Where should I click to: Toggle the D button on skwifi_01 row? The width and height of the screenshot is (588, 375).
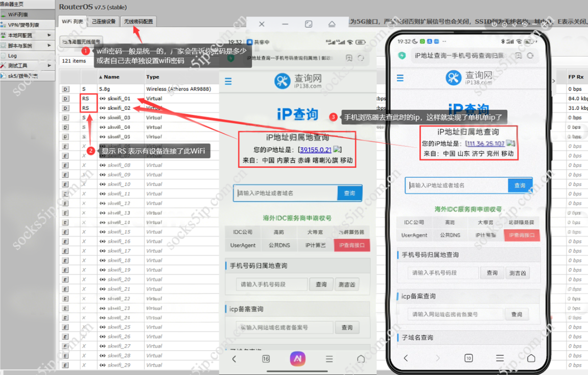click(x=65, y=99)
